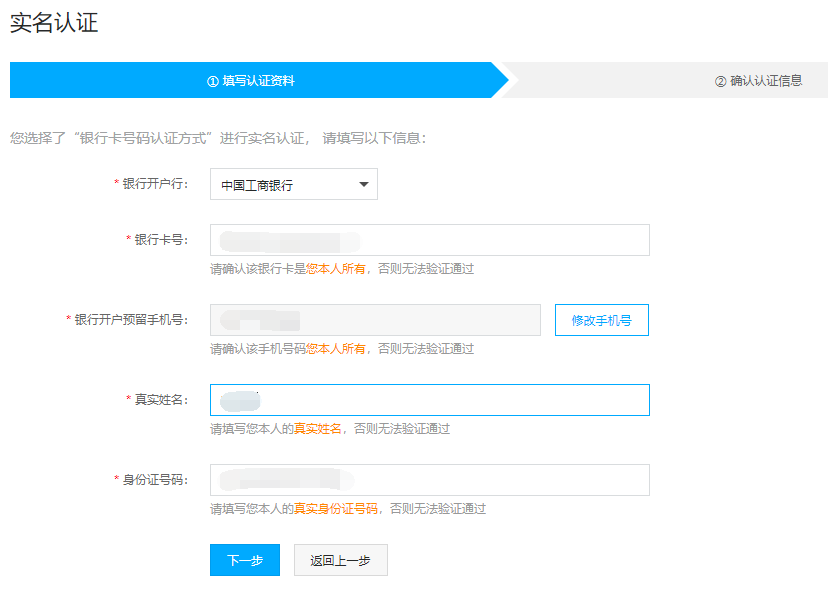828x595 pixels.
Task: Go back with the 返回上一步 button
Action: point(341,560)
